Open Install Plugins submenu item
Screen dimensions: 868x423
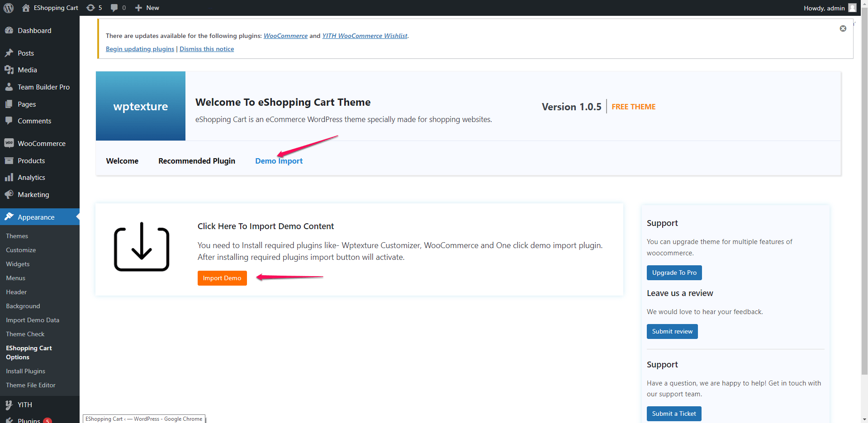click(x=26, y=371)
